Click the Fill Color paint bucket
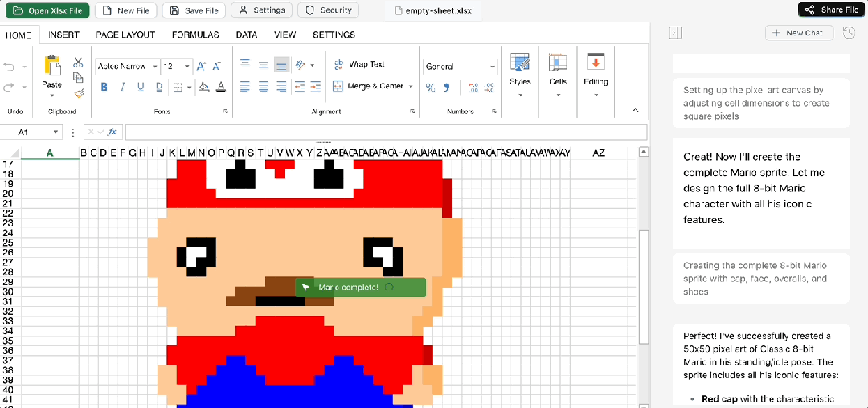Viewport: 868px width, 408px height. [204, 87]
